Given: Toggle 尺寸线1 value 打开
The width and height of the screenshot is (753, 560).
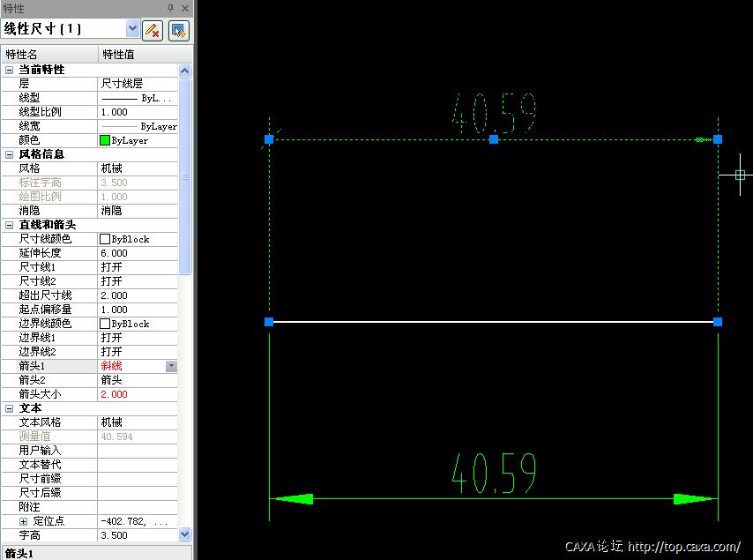Looking at the screenshot, I should 137,267.
